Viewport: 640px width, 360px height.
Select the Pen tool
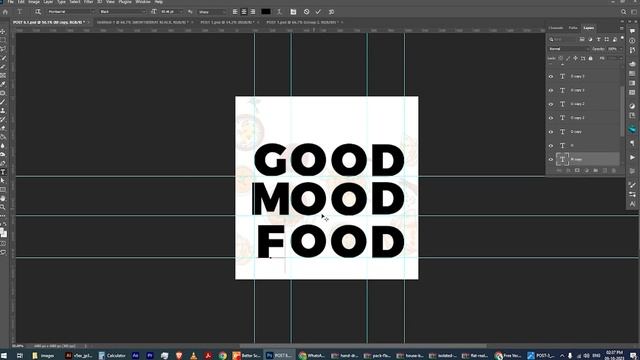(x=3, y=163)
